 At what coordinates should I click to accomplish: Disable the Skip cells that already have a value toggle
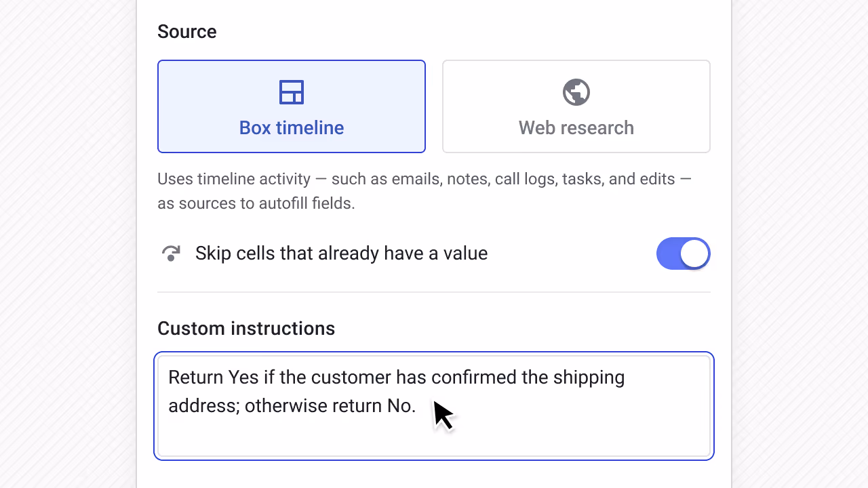tap(683, 253)
